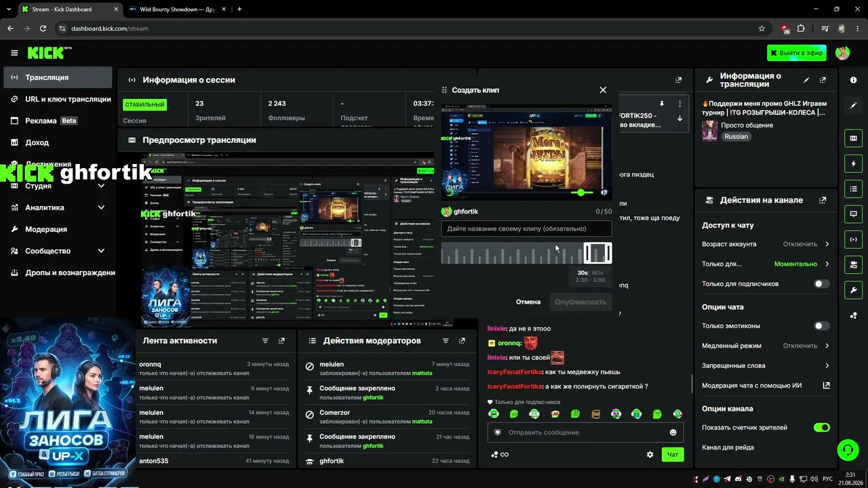Pop out the Информация о сессии panel
868x488 pixels.
coord(678,80)
